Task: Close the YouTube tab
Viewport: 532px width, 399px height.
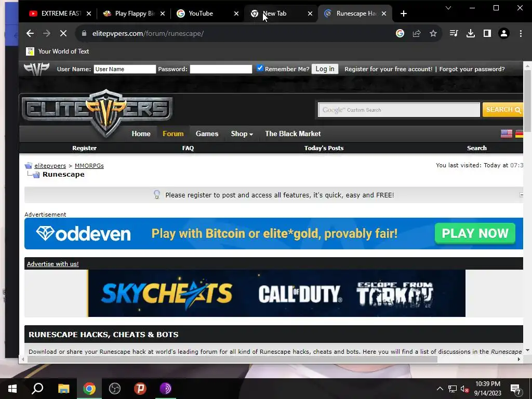Action: coord(236,14)
